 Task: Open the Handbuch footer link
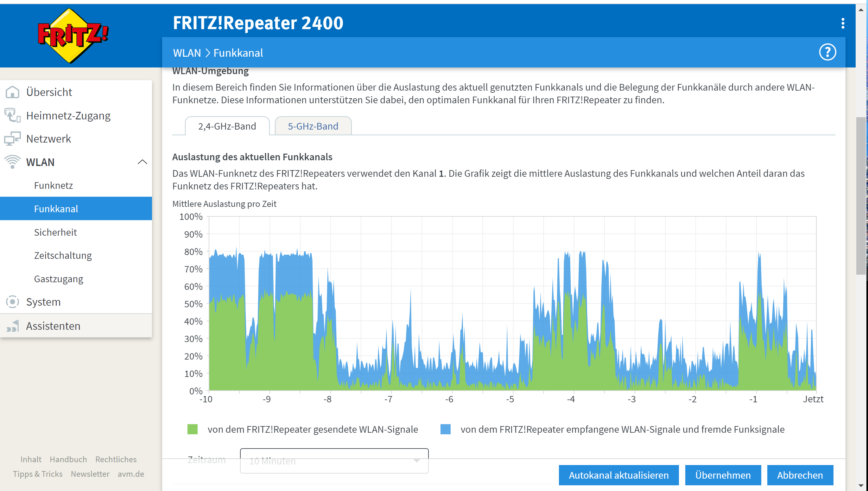[x=68, y=459]
